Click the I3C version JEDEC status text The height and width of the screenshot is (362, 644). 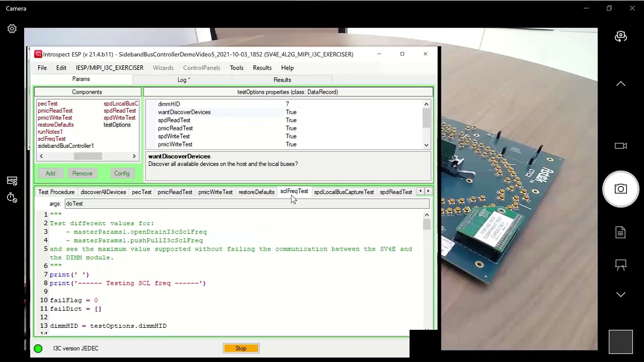pyautogui.click(x=76, y=348)
